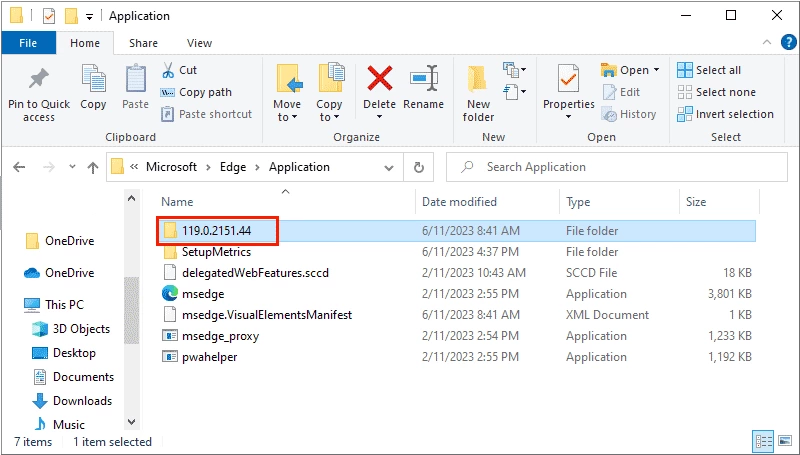Go back with the Back arrow

point(19,167)
